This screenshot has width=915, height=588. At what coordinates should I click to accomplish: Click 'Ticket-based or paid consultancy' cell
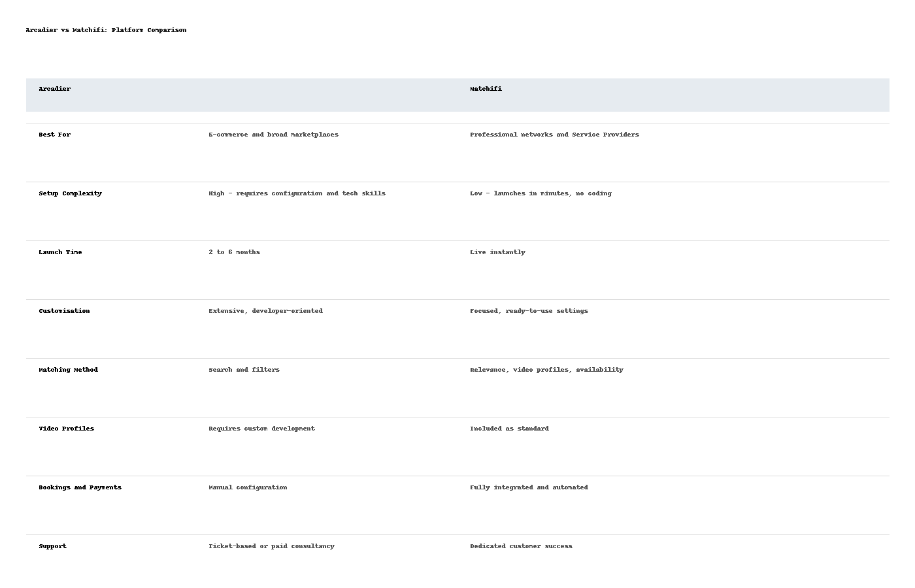tap(272, 546)
